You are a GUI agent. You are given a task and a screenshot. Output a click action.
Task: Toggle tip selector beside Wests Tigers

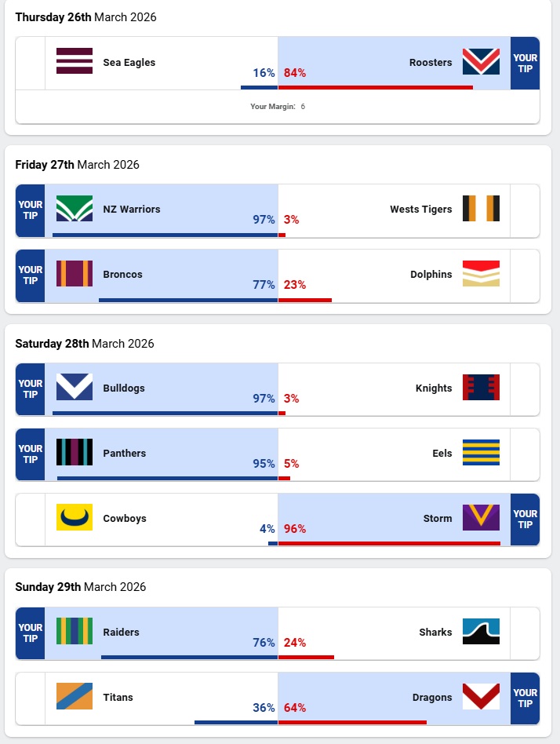tap(525, 210)
